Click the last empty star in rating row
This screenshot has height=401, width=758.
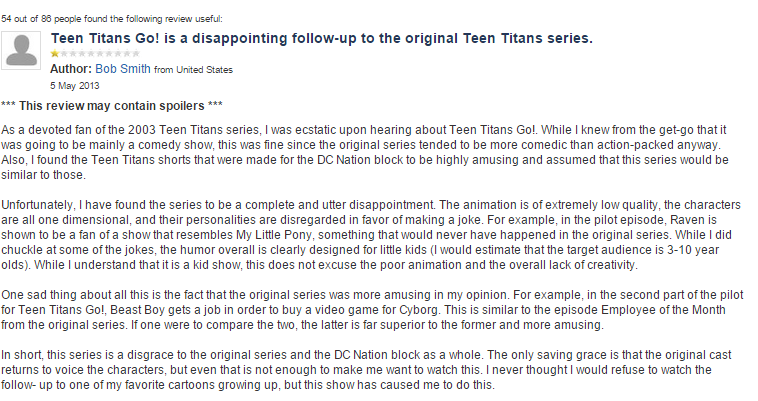[136, 53]
